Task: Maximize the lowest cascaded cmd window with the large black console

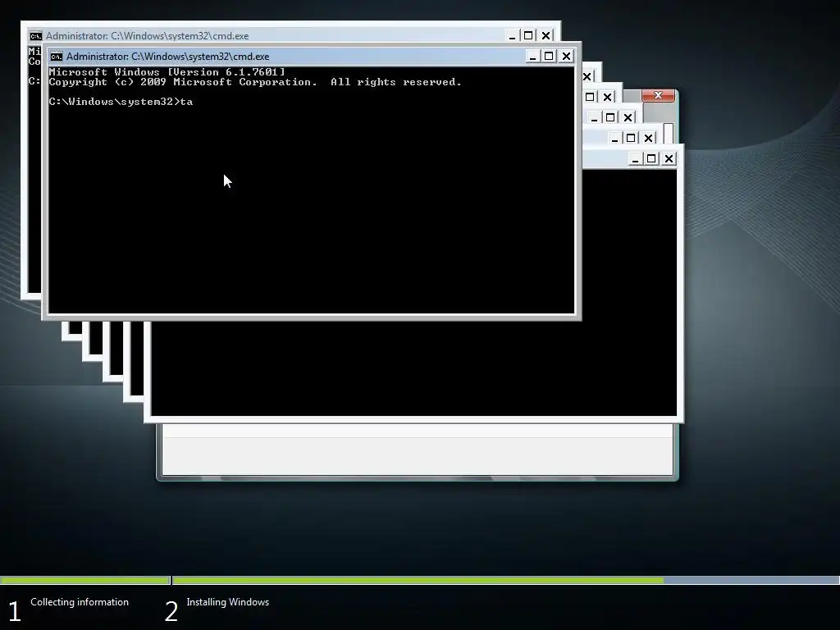Action: (651, 158)
